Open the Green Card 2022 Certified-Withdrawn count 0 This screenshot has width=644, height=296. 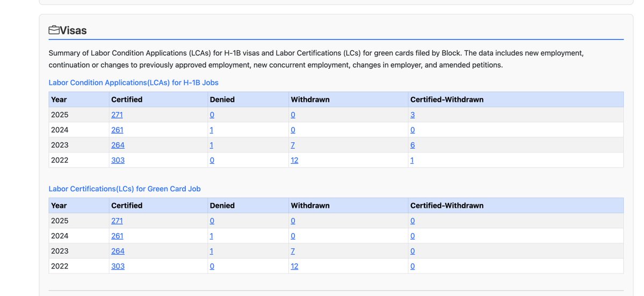tap(413, 266)
